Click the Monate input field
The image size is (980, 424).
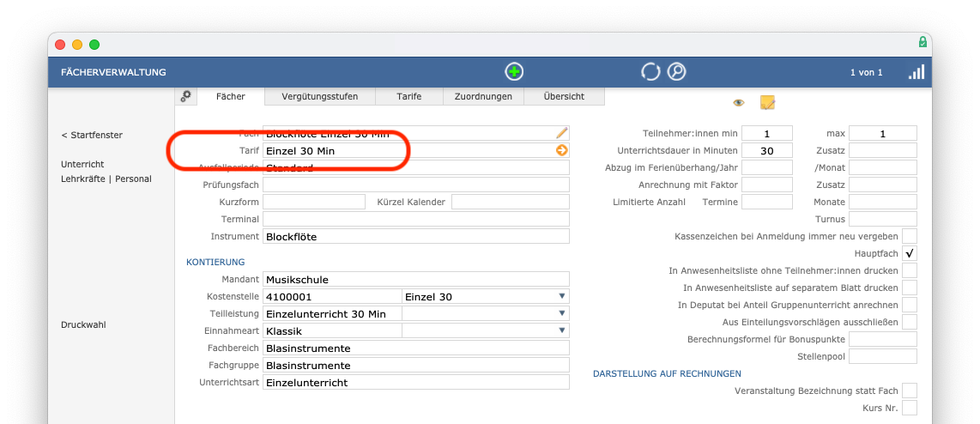click(882, 202)
